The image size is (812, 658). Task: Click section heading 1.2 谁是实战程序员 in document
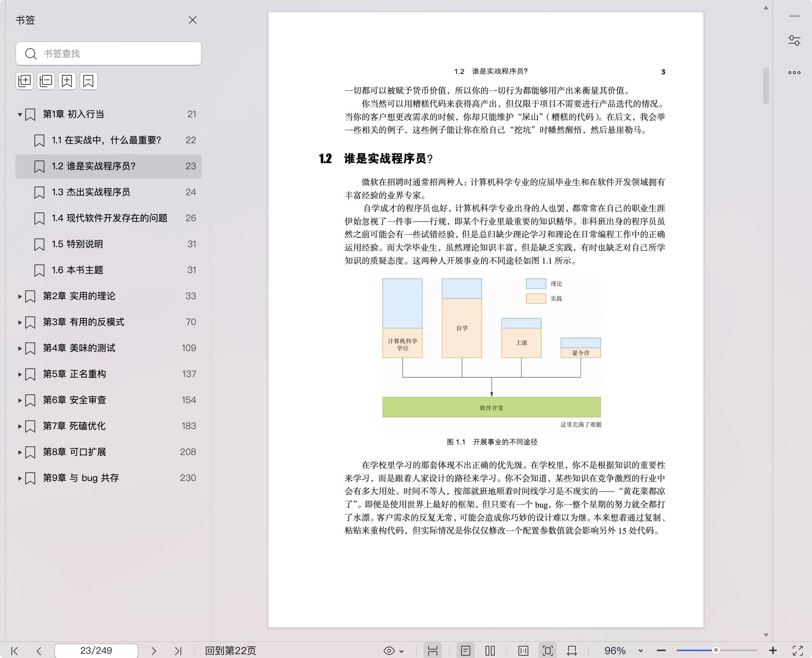pos(375,159)
